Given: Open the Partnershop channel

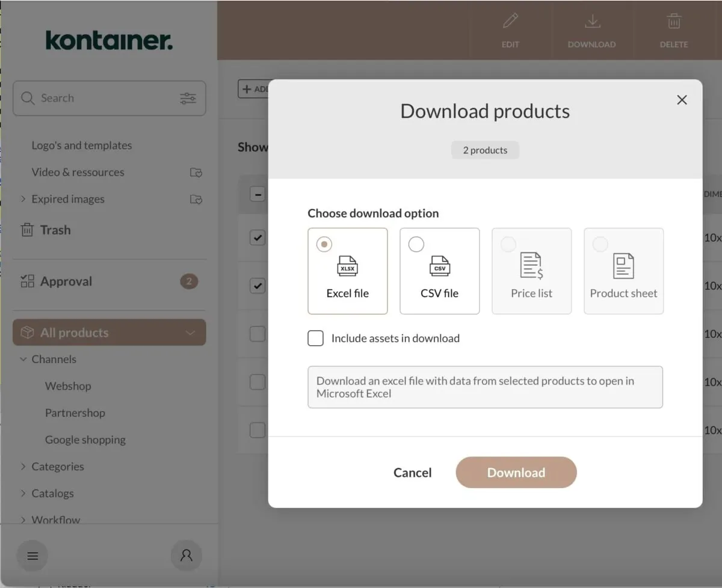Looking at the screenshot, I should tap(75, 413).
